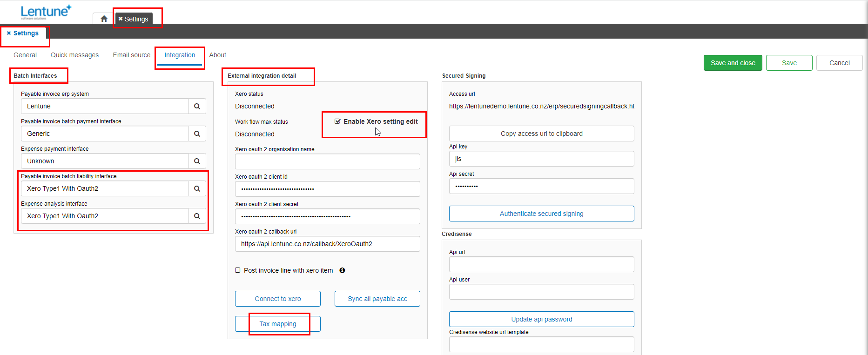
Task: Toggle Enable Xero setting edit checkbox
Action: [337, 121]
